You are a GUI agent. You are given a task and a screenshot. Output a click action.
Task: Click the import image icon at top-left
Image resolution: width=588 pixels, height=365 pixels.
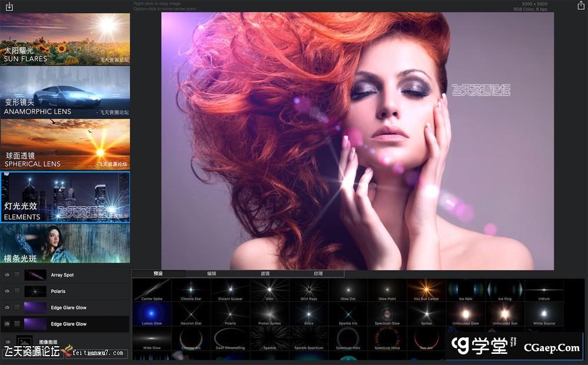[9, 6]
